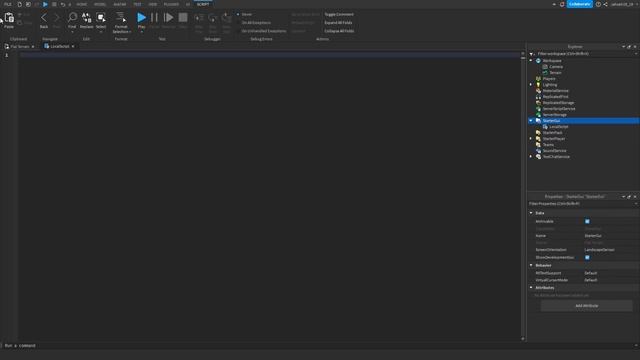Collapse the StarterGui tree node
The width and height of the screenshot is (640, 360).
[531, 120]
